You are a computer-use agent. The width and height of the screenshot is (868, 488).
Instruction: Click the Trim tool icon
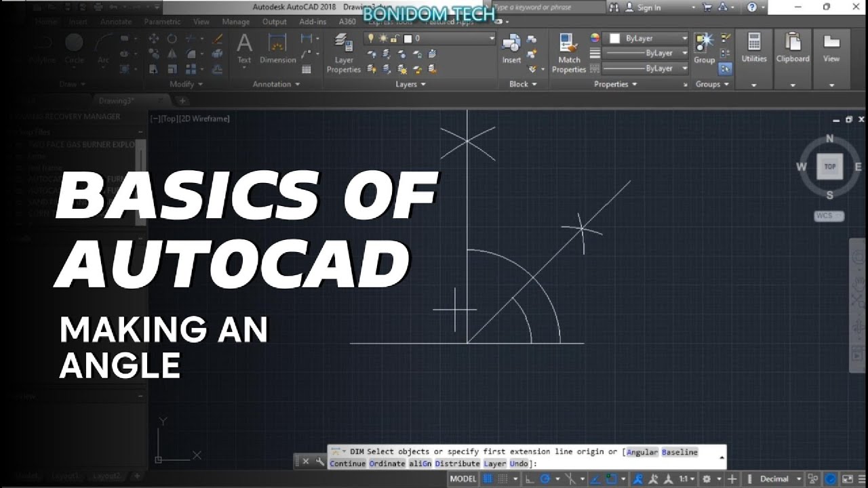click(x=191, y=39)
